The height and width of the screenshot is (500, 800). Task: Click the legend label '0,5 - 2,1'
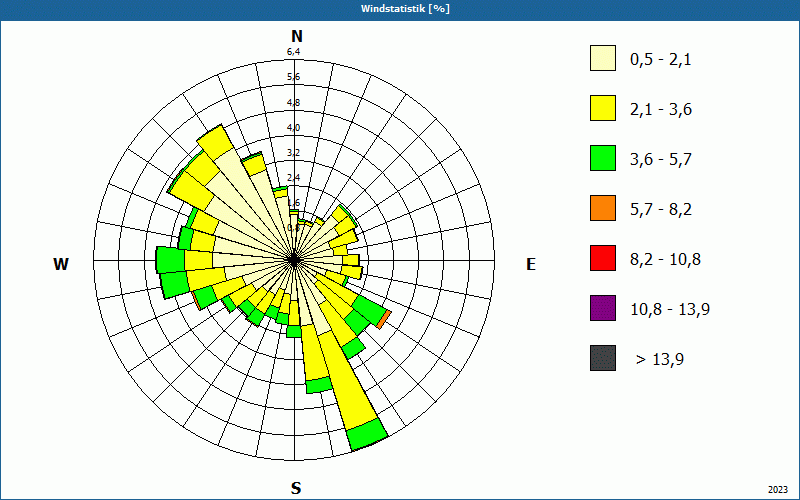coord(661,60)
